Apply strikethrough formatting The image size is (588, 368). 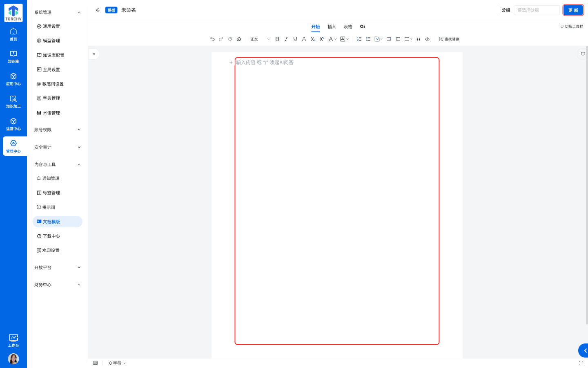point(304,39)
